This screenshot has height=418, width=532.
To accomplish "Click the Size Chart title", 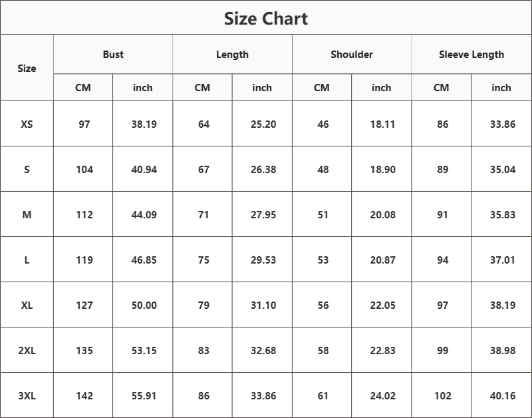I will [265, 19].
